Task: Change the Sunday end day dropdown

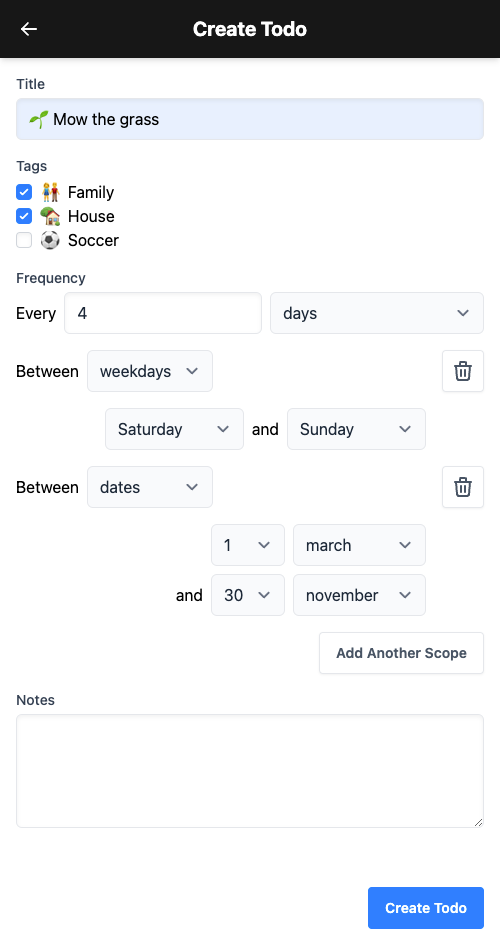Action: (x=356, y=429)
